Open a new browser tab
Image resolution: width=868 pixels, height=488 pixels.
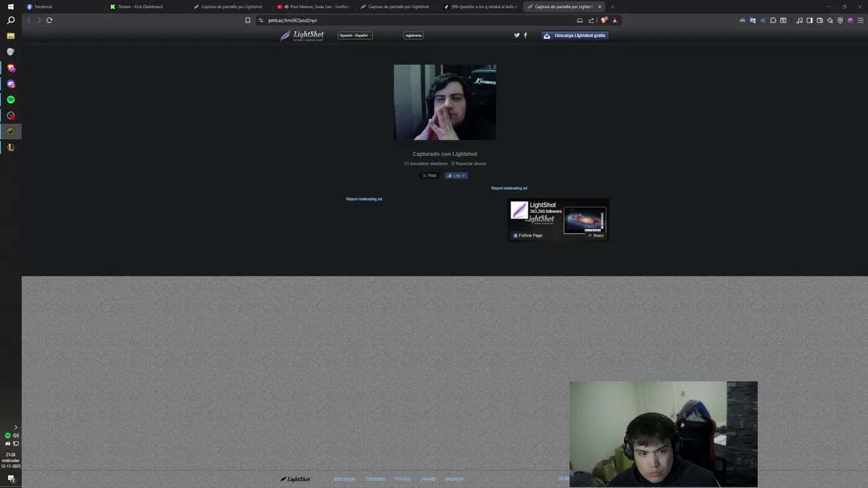pyautogui.click(x=612, y=7)
